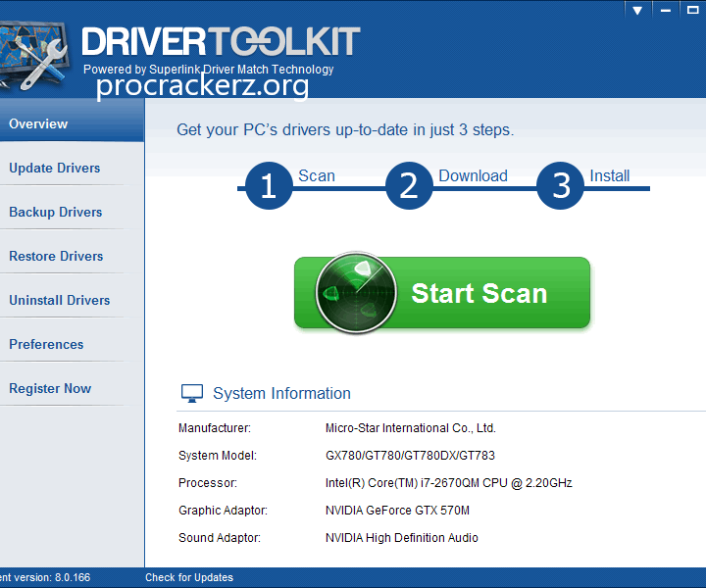Click 'Powered by Superlink Driver Match Technology' tagline

click(208, 69)
